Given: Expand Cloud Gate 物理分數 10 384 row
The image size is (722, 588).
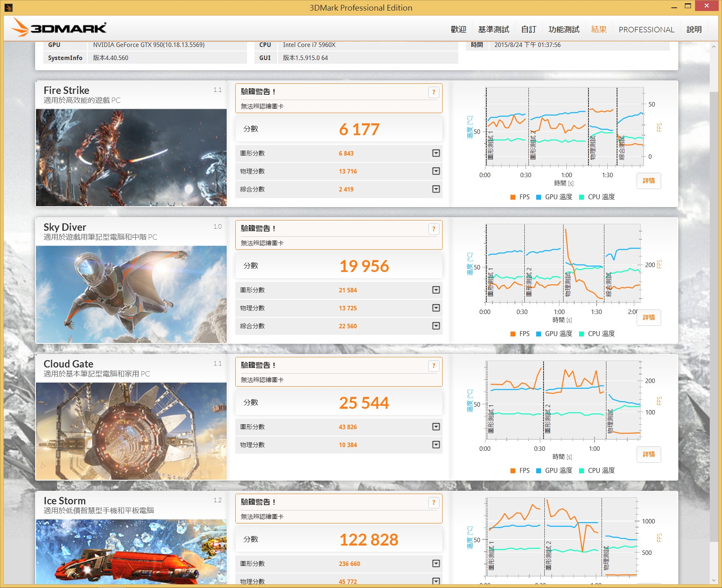Looking at the screenshot, I should click(x=436, y=445).
